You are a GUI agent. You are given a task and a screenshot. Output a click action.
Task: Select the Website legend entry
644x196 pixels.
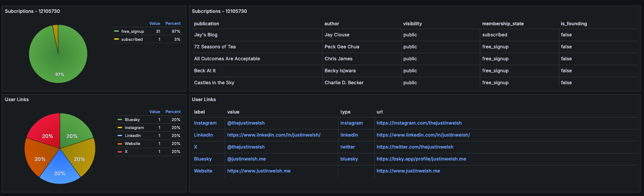pyautogui.click(x=133, y=144)
